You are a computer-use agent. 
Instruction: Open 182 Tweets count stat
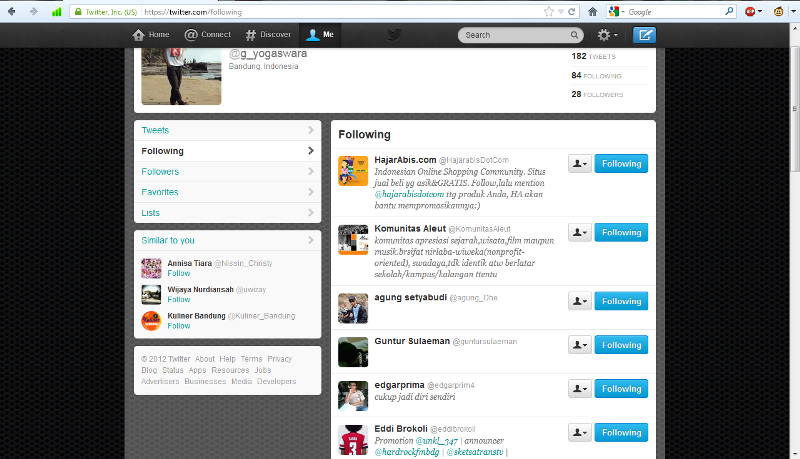(593, 56)
